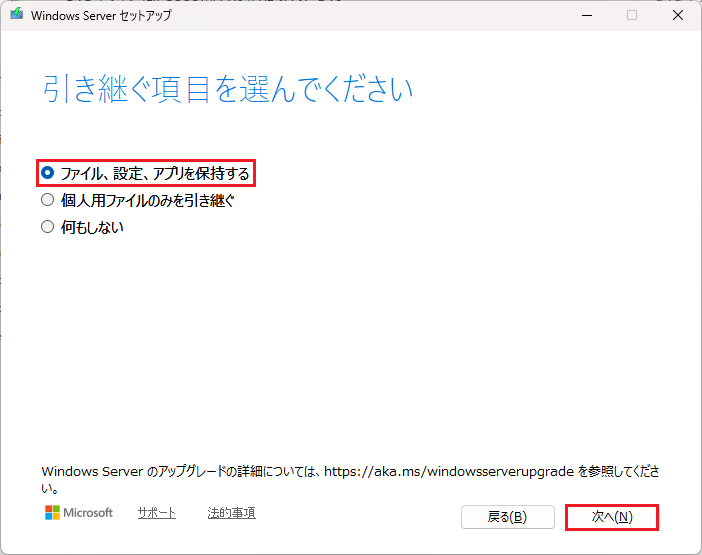Select the radio circle for 何もしない
This screenshot has width=702, height=555.
[47, 227]
